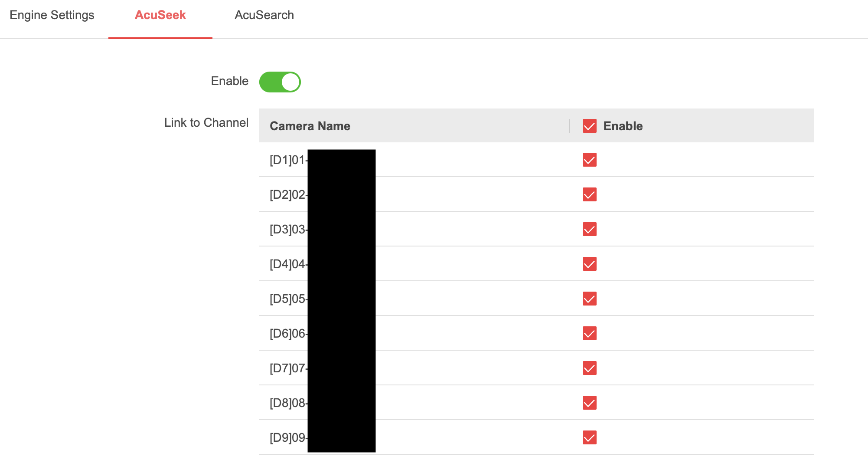Switch to the Engine Settings tab
Screen dimensions: 868x460
point(52,15)
